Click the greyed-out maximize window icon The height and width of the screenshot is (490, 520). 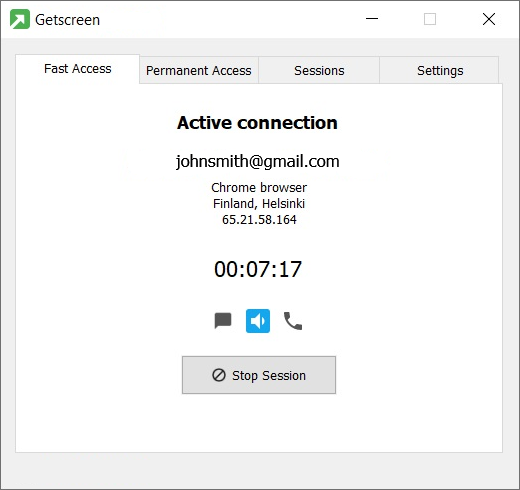430,19
